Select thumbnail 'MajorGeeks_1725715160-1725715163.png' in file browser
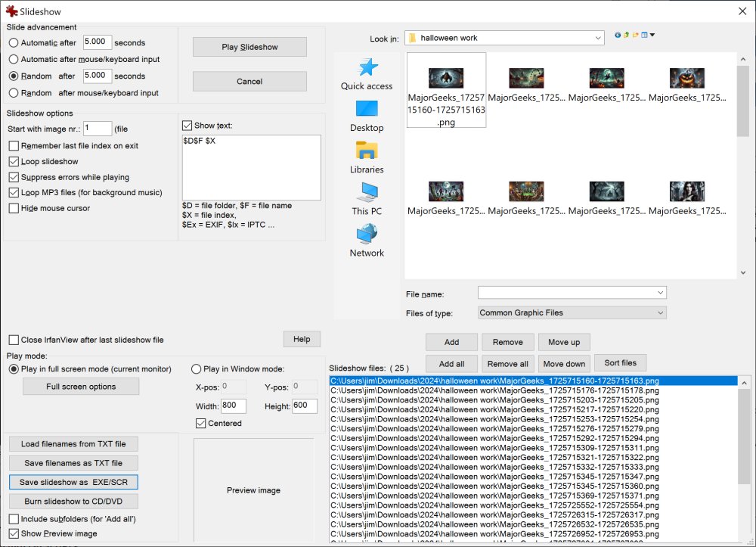756x547 pixels. coord(447,91)
